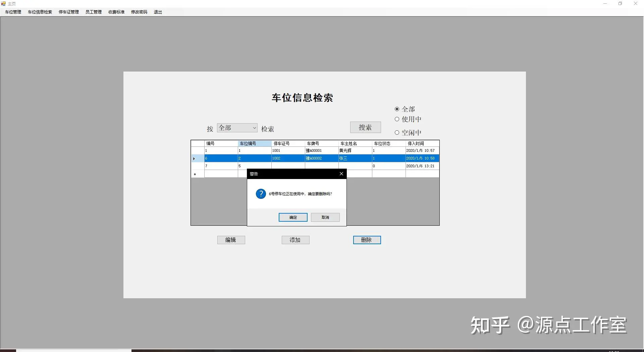Select time cell 2020/1/6 13:21
Screen dimensions: 644x352
pyautogui.click(x=422, y=166)
